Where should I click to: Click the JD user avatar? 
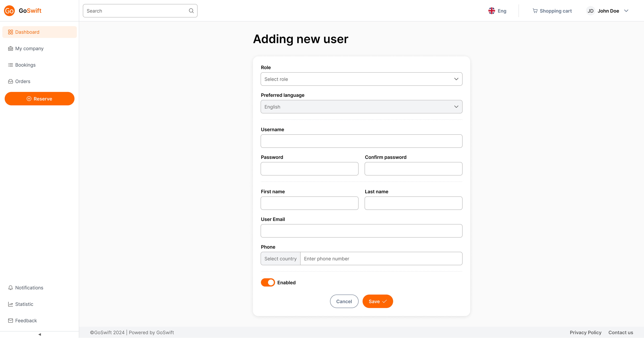click(x=590, y=11)
